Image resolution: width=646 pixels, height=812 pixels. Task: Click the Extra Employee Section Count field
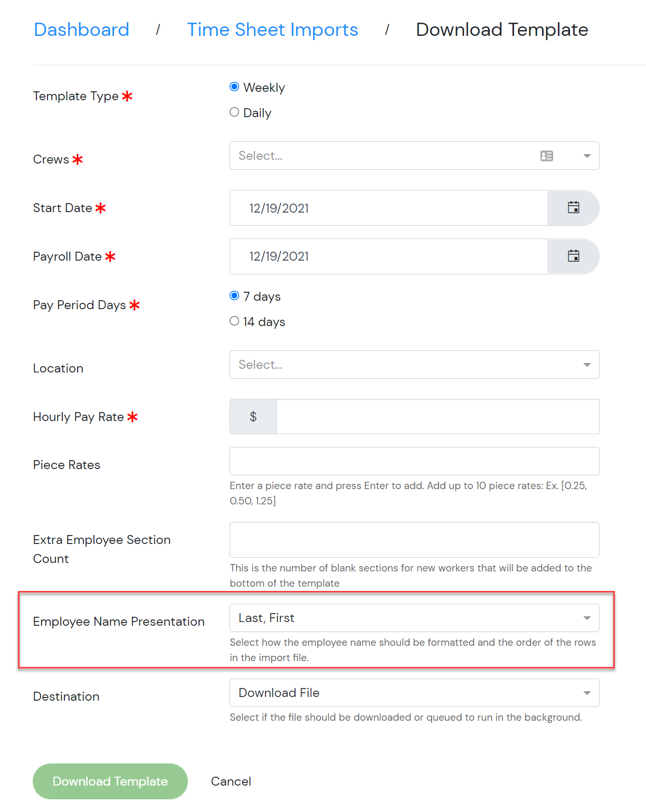click(414, 540)
